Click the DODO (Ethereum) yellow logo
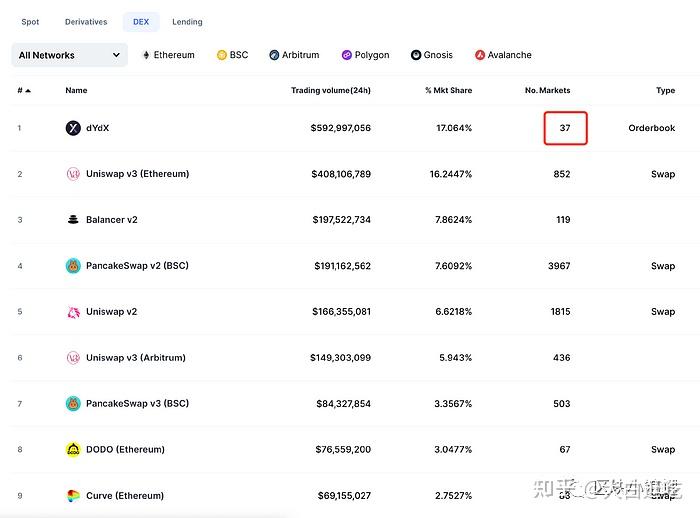The height and width of the screenshot is (518, 700). [73, 449]
